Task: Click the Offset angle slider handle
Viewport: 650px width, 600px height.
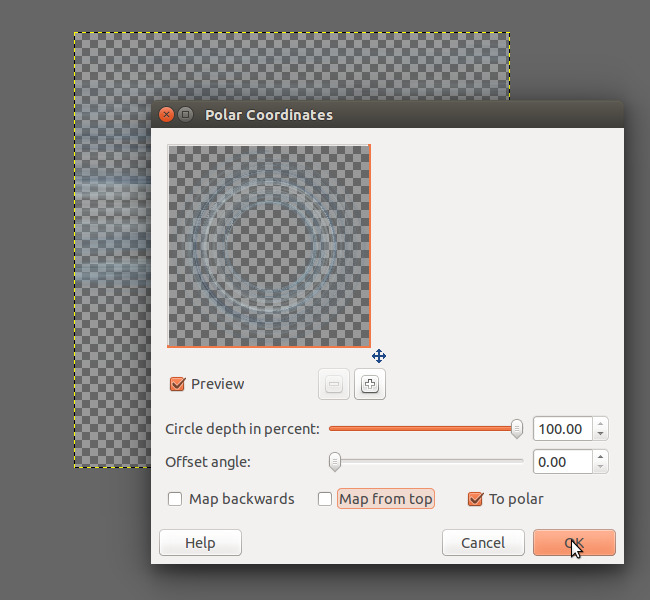Action: [335, 462]
